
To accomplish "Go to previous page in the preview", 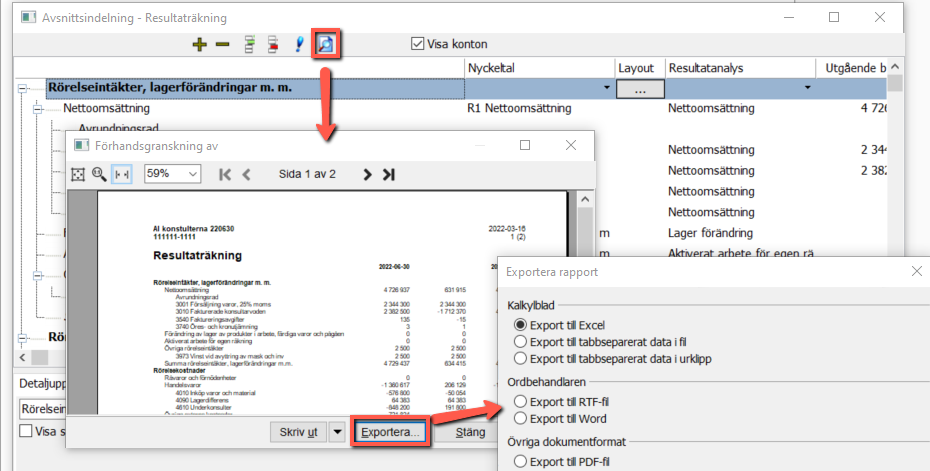I will [x=246, y=174].
